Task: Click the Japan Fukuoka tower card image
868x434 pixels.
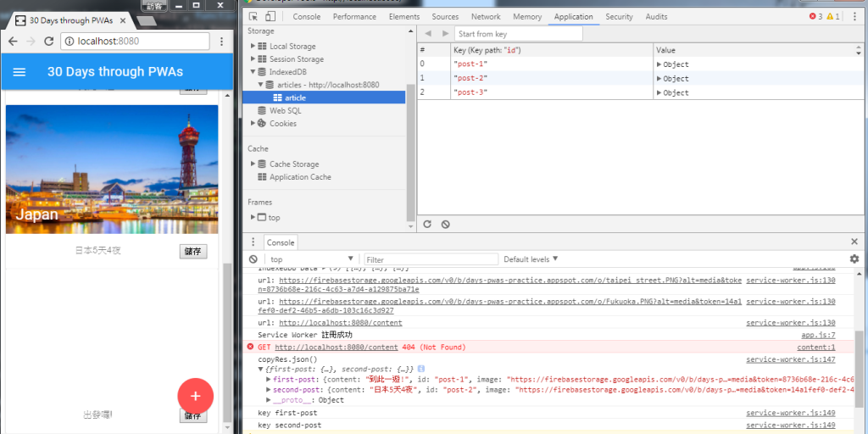Action: (112, 170)
